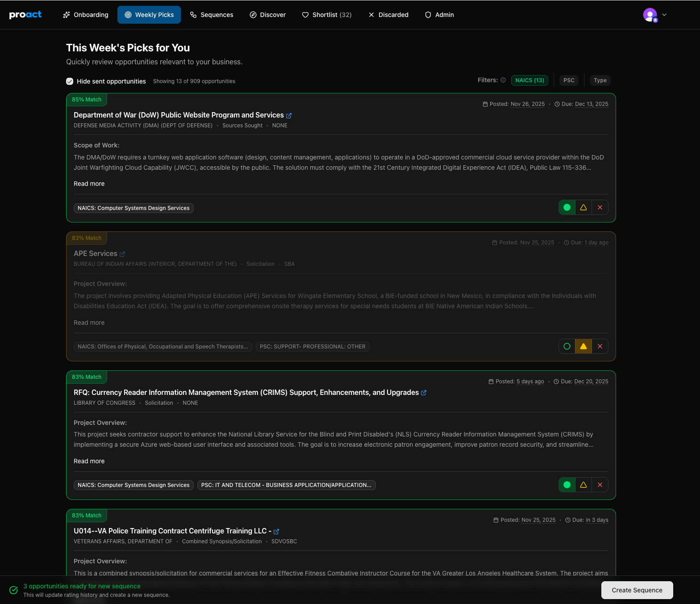Click the info icon next to Filters

503,80
